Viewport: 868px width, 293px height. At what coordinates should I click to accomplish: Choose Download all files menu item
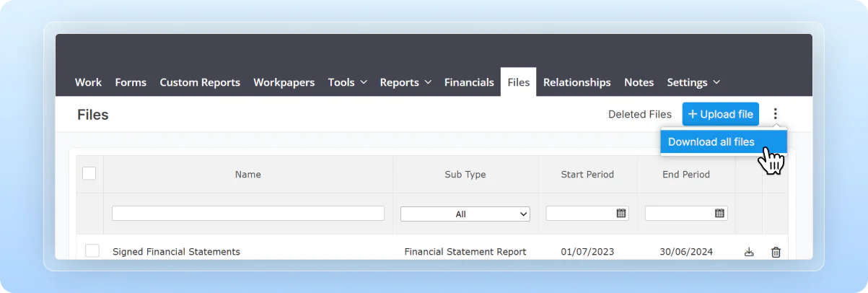pyautogui.click(x=724, y=141)
